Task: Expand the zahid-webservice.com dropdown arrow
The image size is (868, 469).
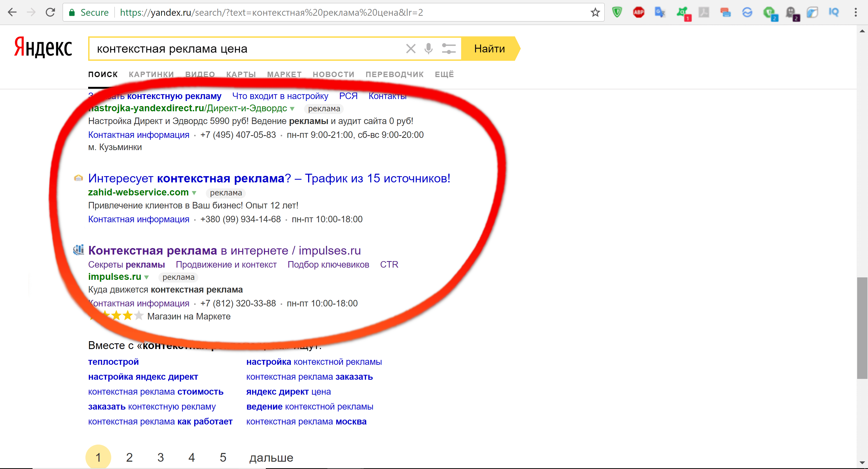Action: (194, 193)
